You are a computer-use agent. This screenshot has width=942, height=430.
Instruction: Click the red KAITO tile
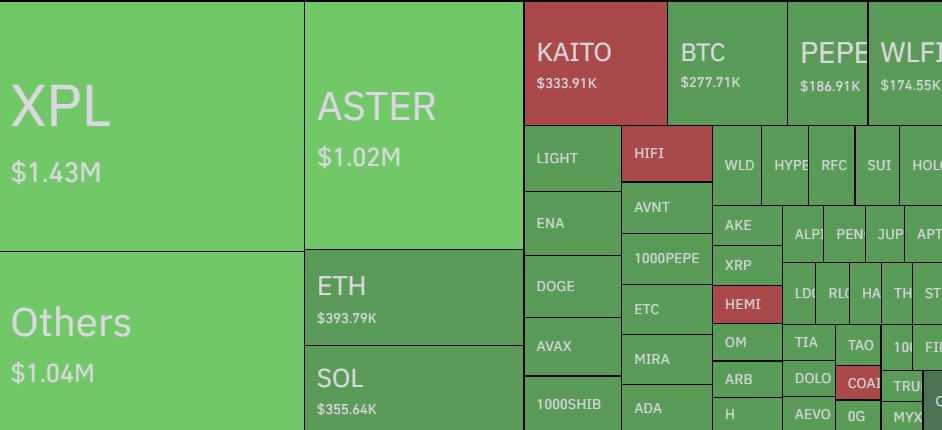(595, 63)
